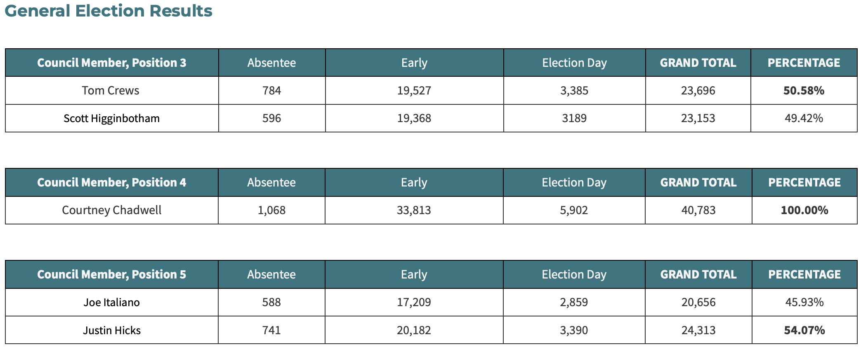Viewport: 868px width, 354px height.
Task: Select the Justin Hicks name cell
Action: pyautogui.click(x=112, y=330)
